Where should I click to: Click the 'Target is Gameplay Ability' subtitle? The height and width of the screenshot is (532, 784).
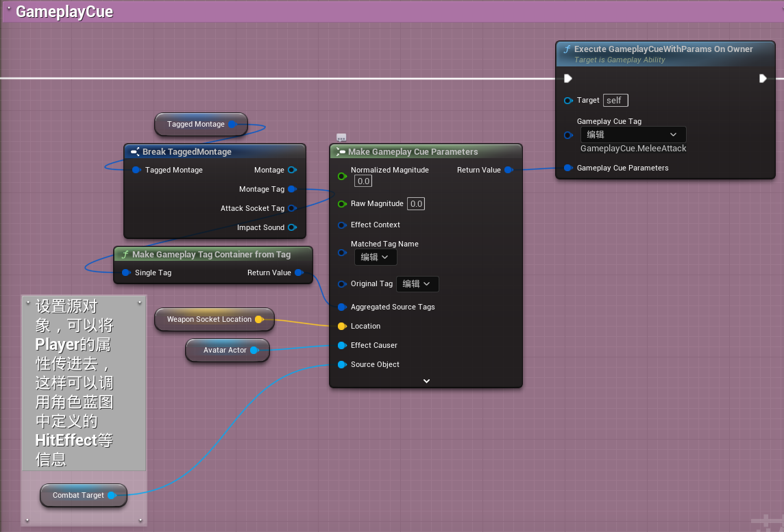[x=620, y=60]
